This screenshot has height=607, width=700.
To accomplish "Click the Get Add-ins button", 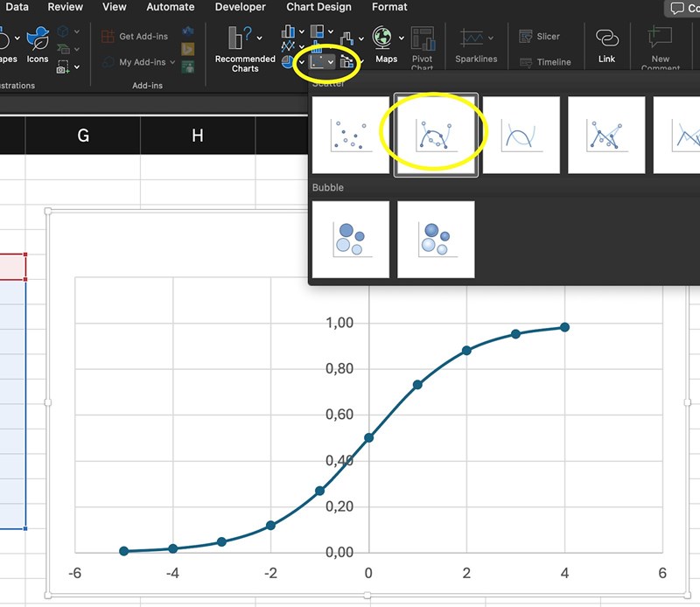I will (x=138, y=37).
